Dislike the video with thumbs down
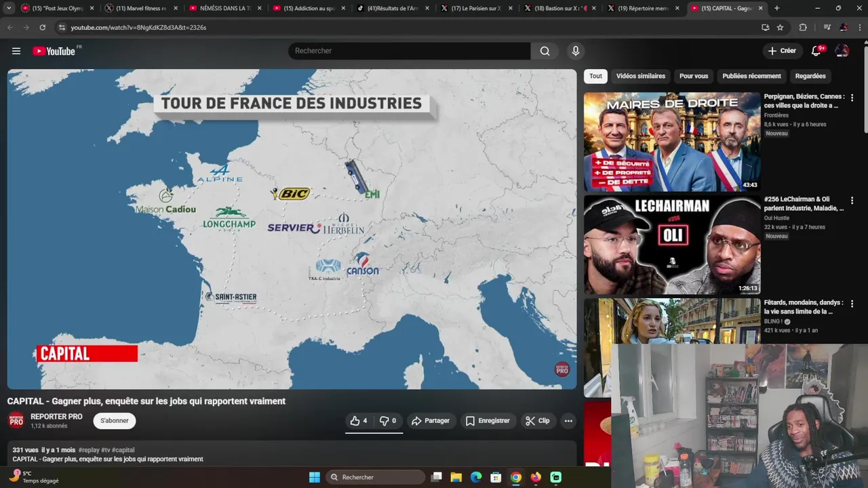 [388, 421]
